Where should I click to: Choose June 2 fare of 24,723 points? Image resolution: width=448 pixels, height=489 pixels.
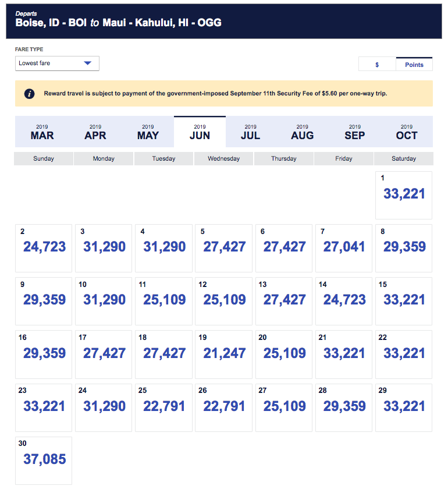(44, 247)
